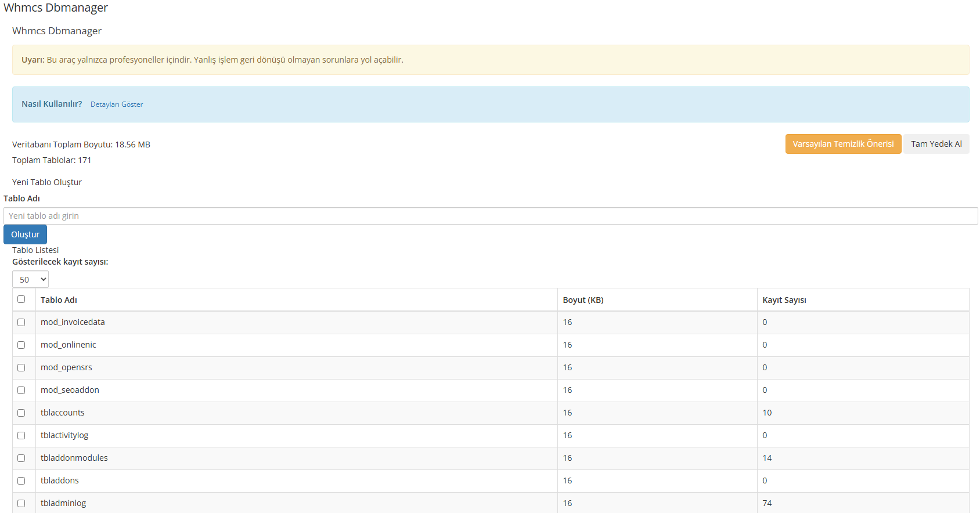The height and width of the screenshot is (513, 980).
Task: Click the Uyarı warning message text
Action: tap(212, 60)
